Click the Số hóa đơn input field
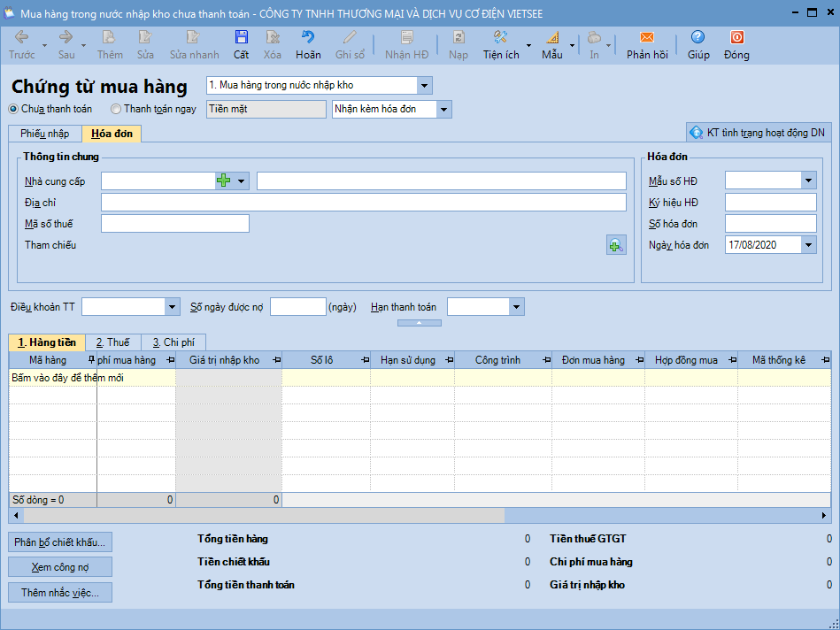This screenshot has height=630, width=840. pos(770,224)
